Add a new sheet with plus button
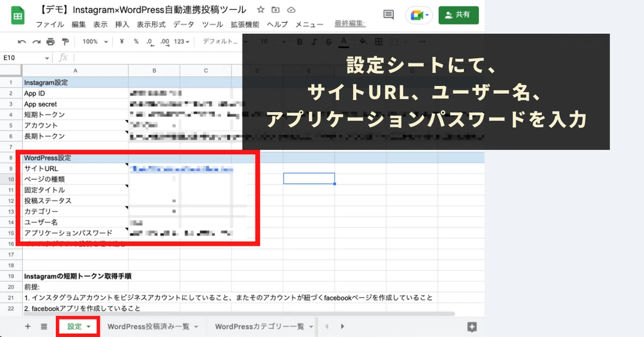This screenshot has height=337, width=644. click(x=27, y=326)
